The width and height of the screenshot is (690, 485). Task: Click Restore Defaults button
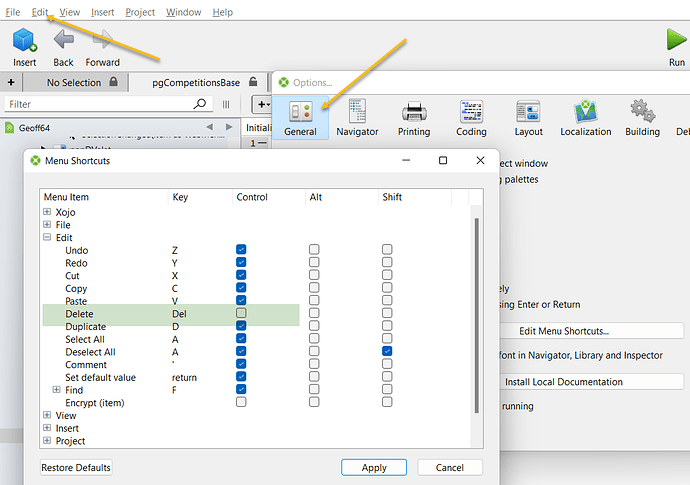coord(76,467)
